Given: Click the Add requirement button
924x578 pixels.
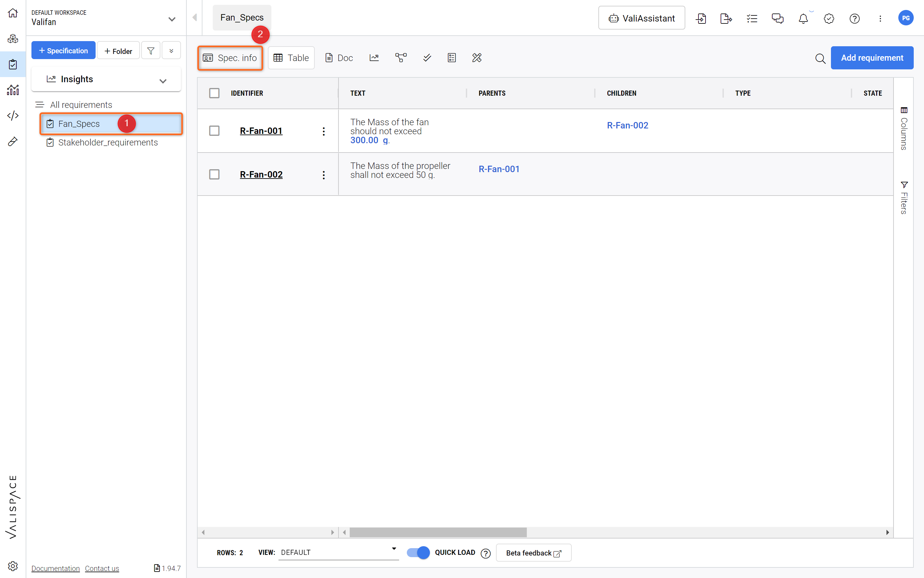Looking at the screenshot, I should click(x=872, y=58).
